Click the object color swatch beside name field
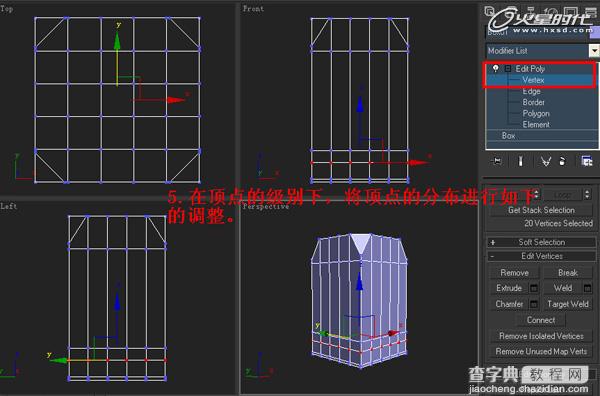Screen dimensions: 600x396 (595, 32)
